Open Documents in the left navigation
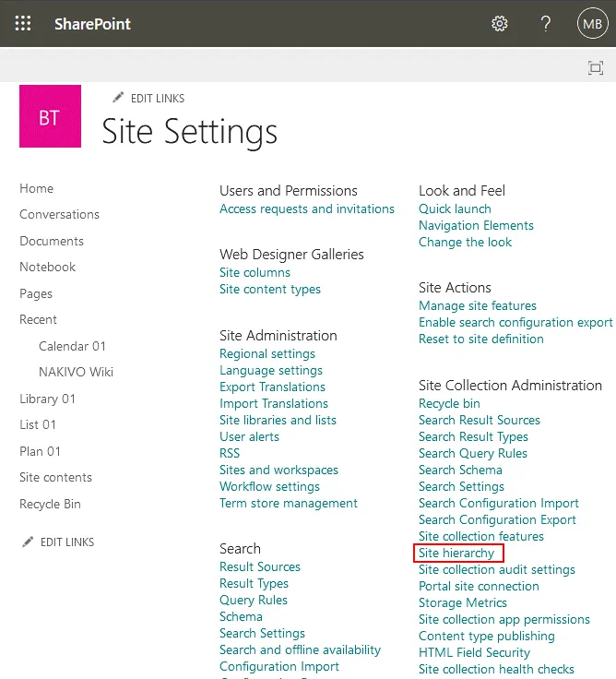This screenshot has width=616, height=679. pos(52,241)
